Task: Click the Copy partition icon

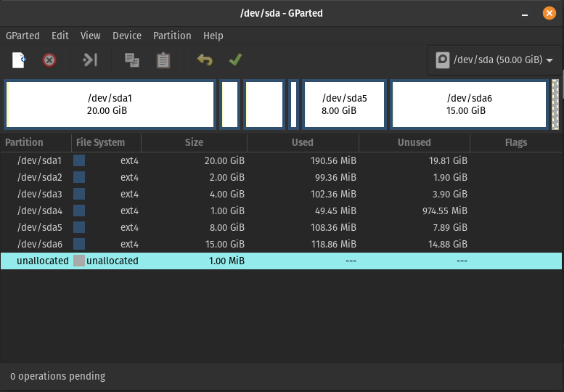Action: click(x=132, y=60)
